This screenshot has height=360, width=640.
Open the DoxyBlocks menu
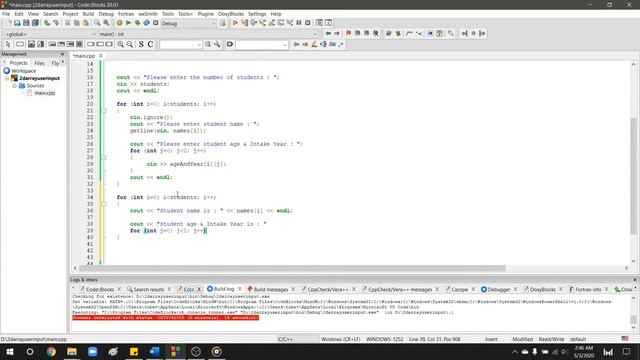[x=231, y=14]
